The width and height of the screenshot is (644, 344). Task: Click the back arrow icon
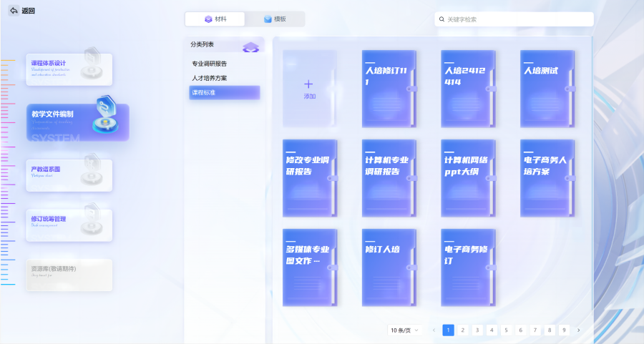pyautogui.click(x=14, y=11)
